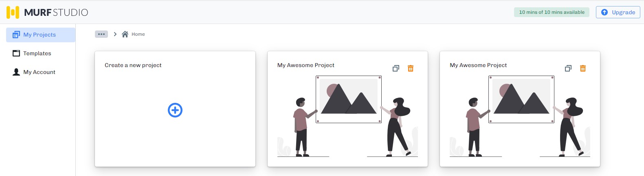
Task: Click the My Projects sidebar icon
Action: 16,35
